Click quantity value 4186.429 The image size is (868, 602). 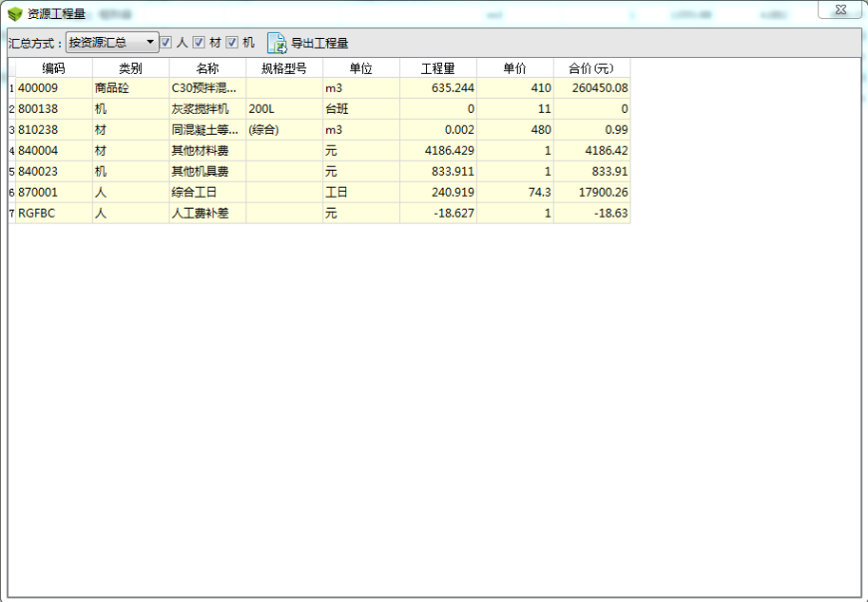438,151
